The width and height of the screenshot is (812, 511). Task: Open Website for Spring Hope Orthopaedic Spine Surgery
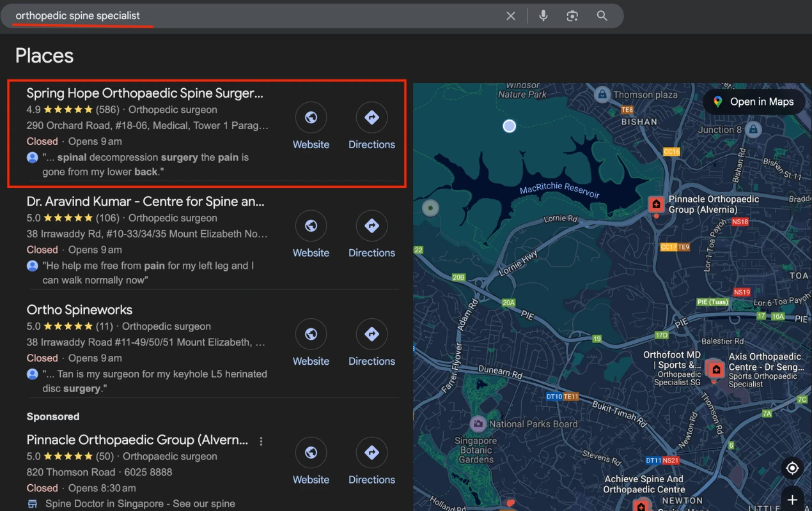pos(311,126)
